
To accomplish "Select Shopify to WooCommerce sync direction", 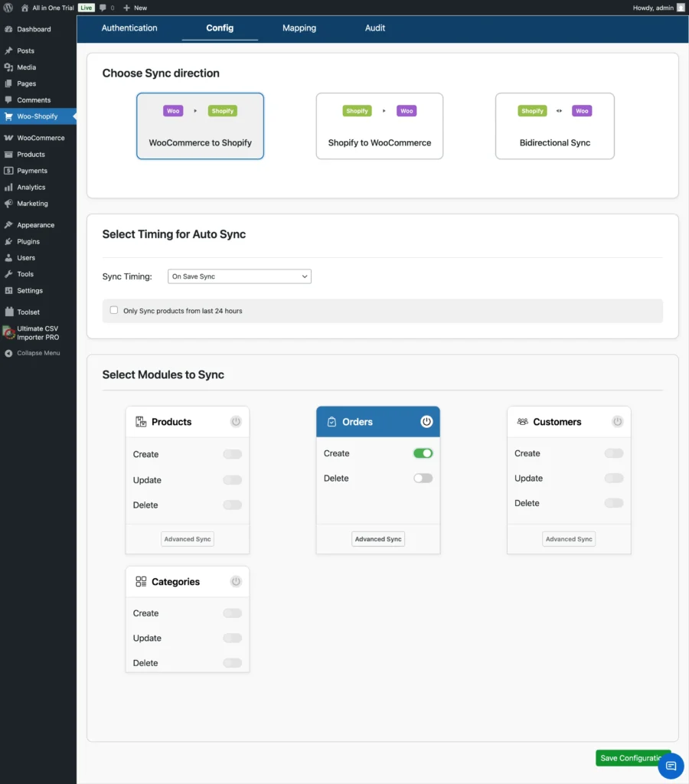I will tap(379, 126).
